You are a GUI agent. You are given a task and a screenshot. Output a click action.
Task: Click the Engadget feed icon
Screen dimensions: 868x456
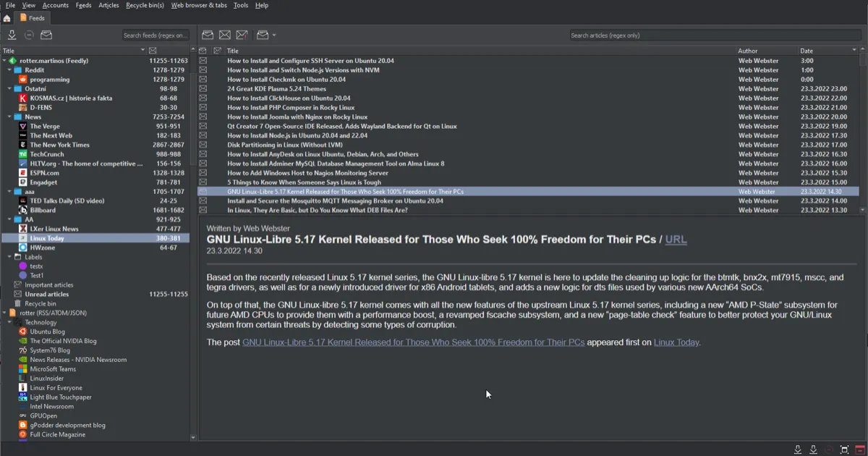23,182
